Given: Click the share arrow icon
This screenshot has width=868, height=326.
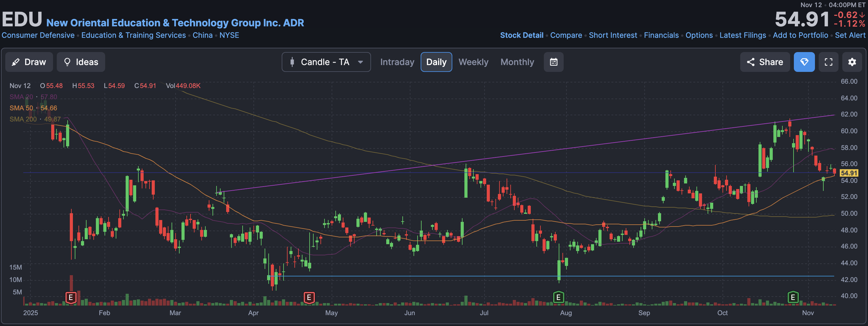Looking at the screenshot, I should coord(750,62).
